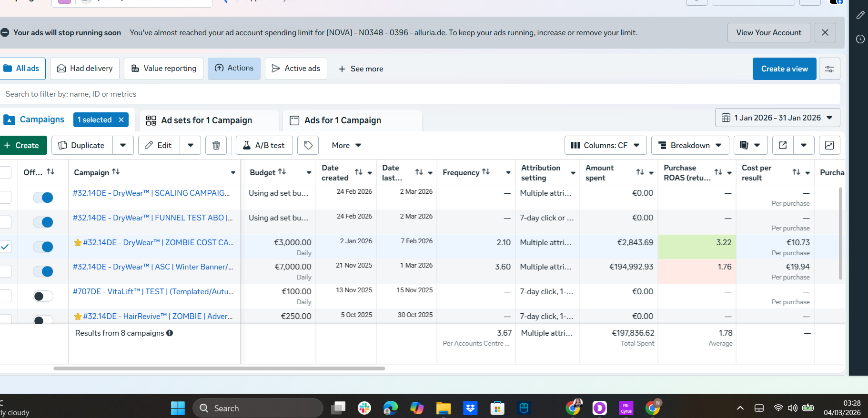Open the FB Cyrus app in taskbar

[x=626, y=408]
